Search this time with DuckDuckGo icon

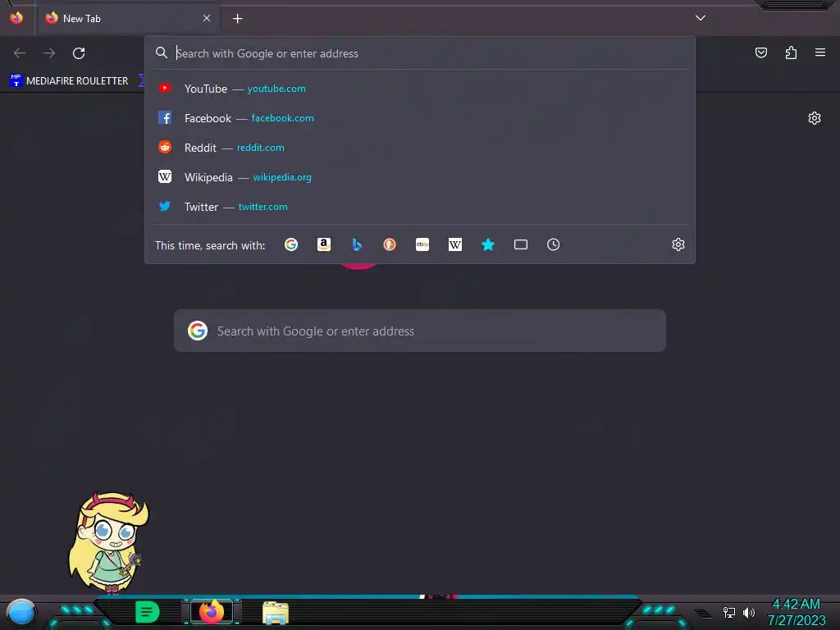(390, 244)
